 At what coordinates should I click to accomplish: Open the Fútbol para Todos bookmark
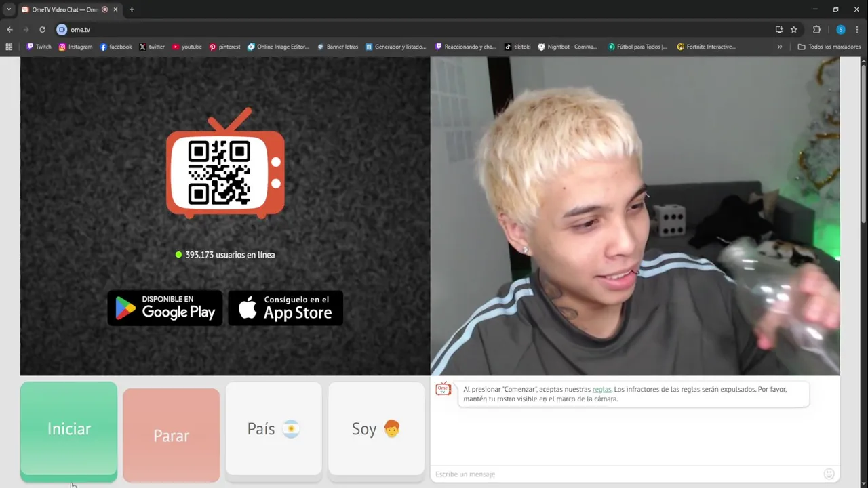pyautogui.click(x=637, y=47)
